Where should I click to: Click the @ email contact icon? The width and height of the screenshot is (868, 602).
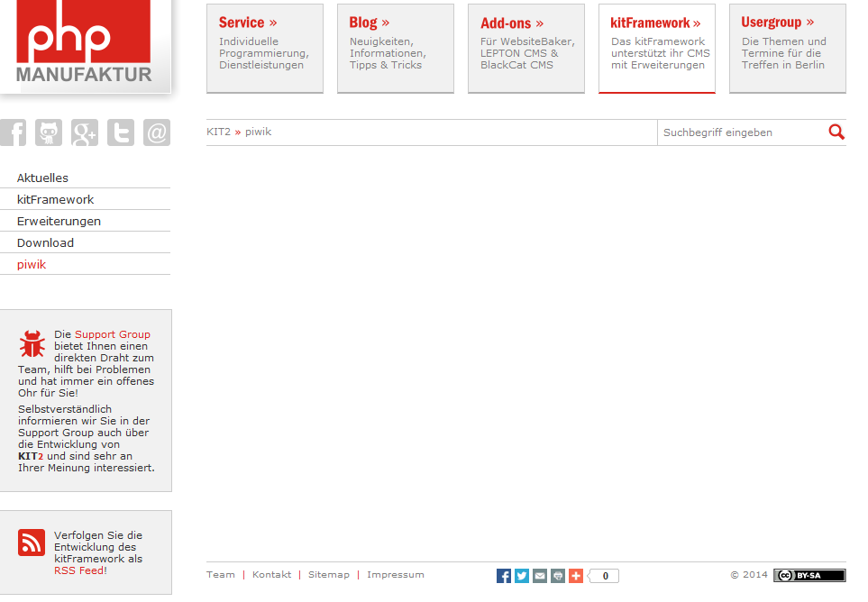point(157,132)
